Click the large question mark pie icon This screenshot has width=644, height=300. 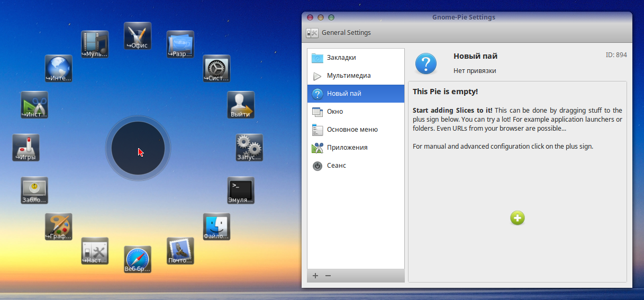click(x=426, y=63)
